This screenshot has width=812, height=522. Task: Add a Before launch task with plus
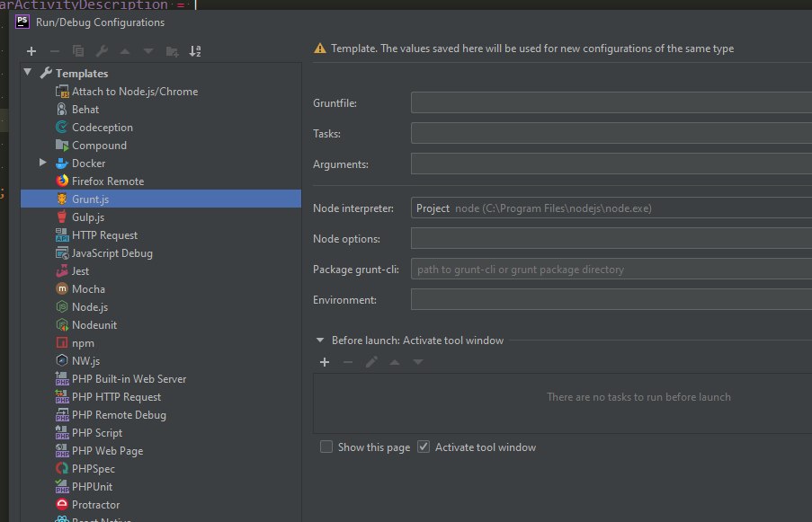pos(325,362)
